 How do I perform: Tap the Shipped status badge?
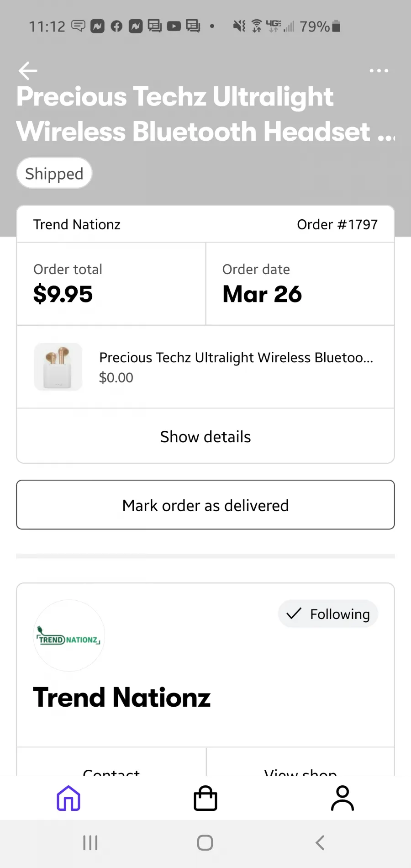click(54, 173)
